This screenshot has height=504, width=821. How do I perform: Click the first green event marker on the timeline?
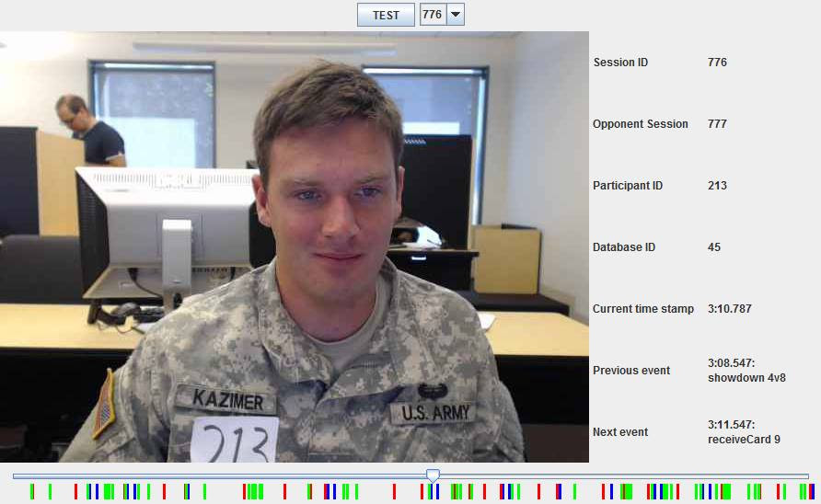point(32,491)
